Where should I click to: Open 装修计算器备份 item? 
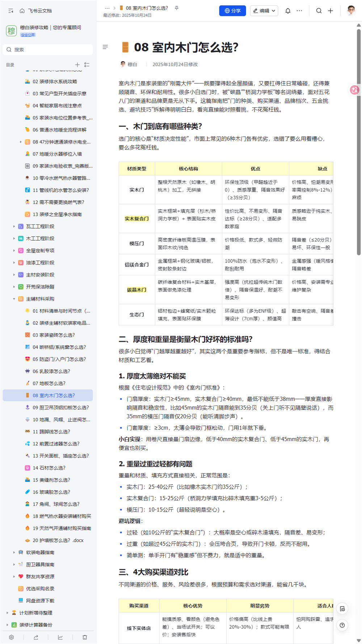48,625
